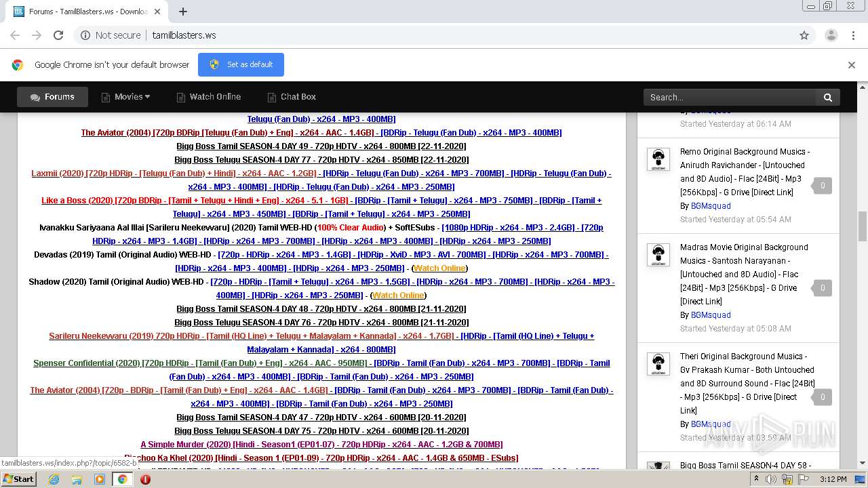Close the TamilBlasters browser tab
Image resolution: width=868 pixels, height=488 pixels.
(x=158, y=12)
